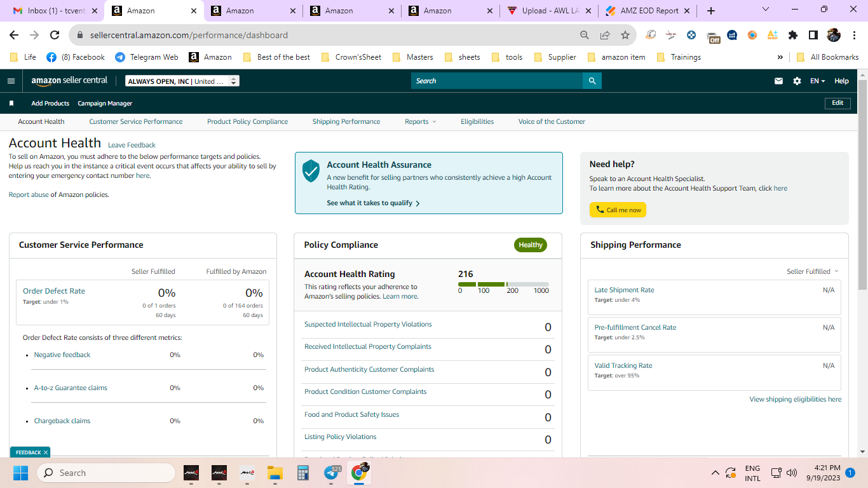The height and width of the screenshot is (488, 868).
Task: Open the Shipping Performance tab
Action: [346, 121]
